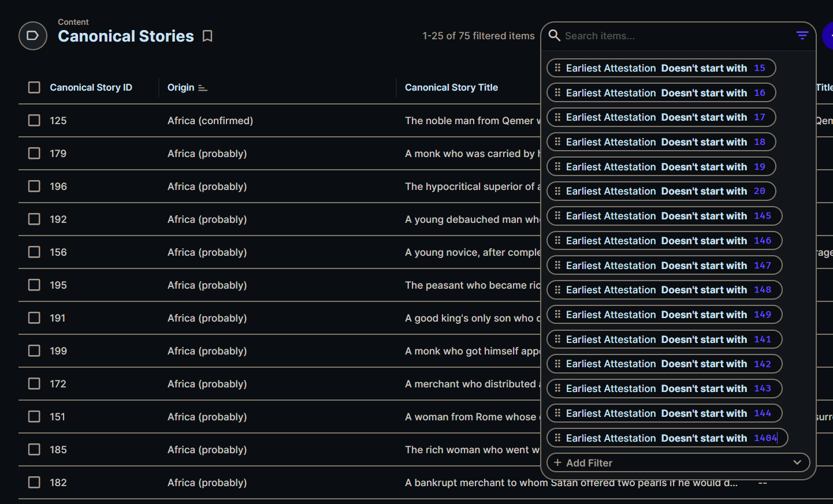This screenshot has height=504, width=833.
Task: Click the circular content type icon beside the title
Action: [x=32, y=36]
